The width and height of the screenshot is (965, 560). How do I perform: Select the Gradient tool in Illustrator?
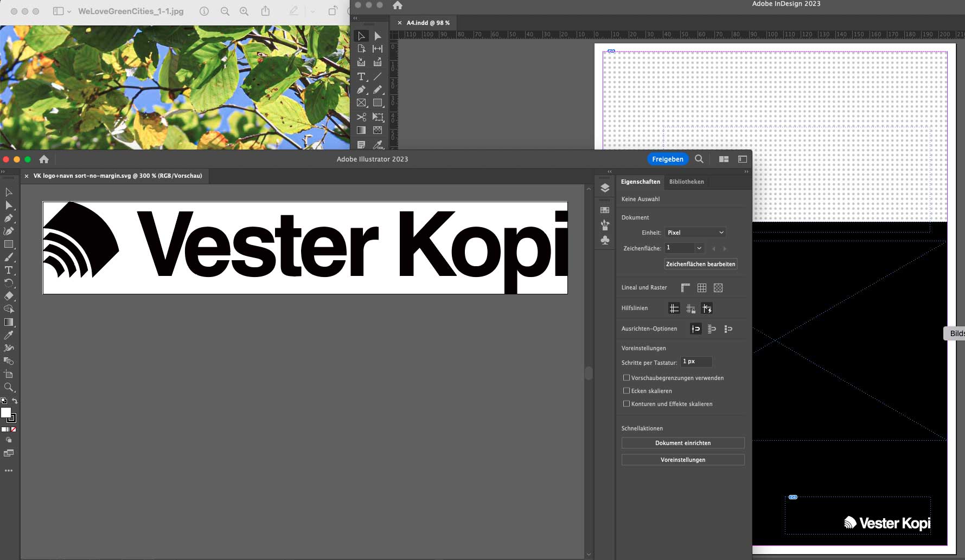[9, 321]
